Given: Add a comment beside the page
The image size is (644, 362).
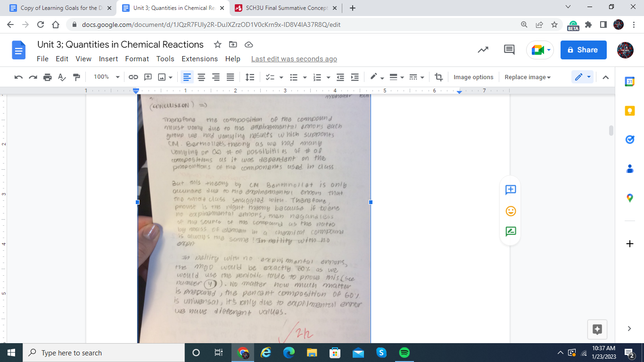Looking at the screenshot, I should [x=511, y=189].
